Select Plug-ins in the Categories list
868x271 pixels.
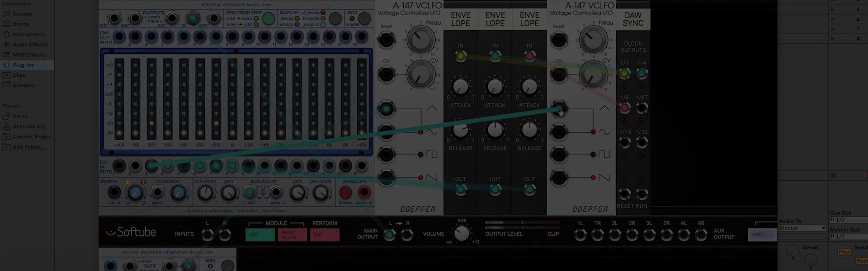pyautogui.click(x=23, y=65)
